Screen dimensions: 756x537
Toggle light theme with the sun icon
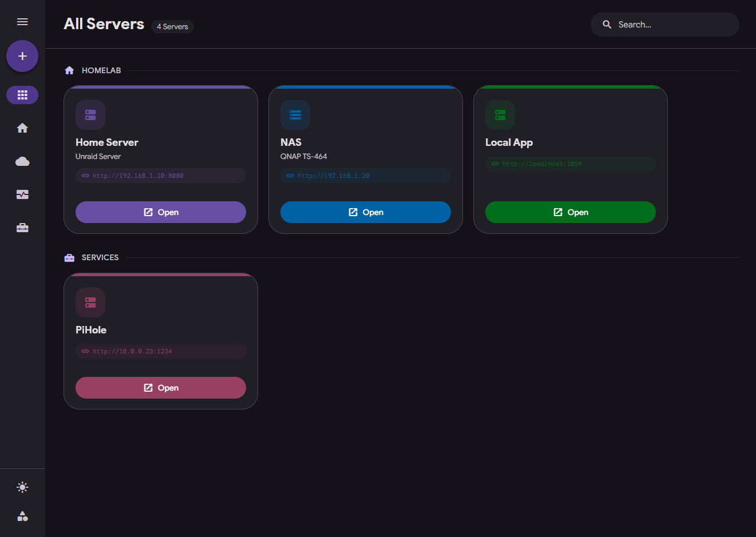click(22, 487)
